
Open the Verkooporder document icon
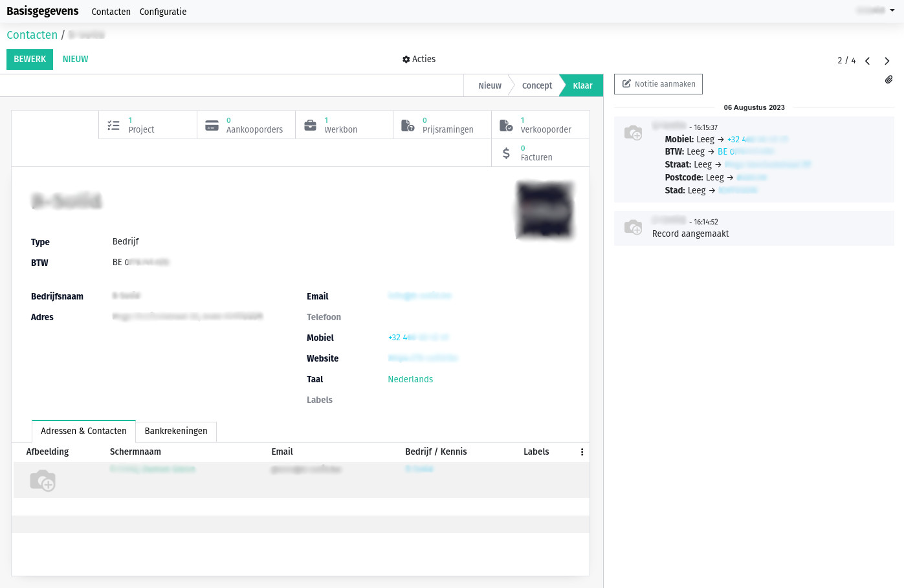click(x=507, y=124)
